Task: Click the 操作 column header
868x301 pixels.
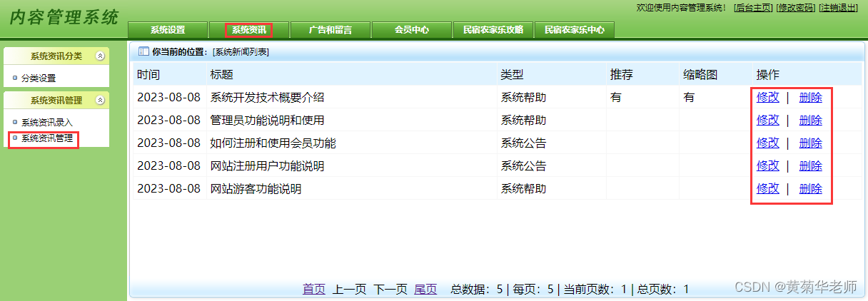Action: (x=768, y=74)
